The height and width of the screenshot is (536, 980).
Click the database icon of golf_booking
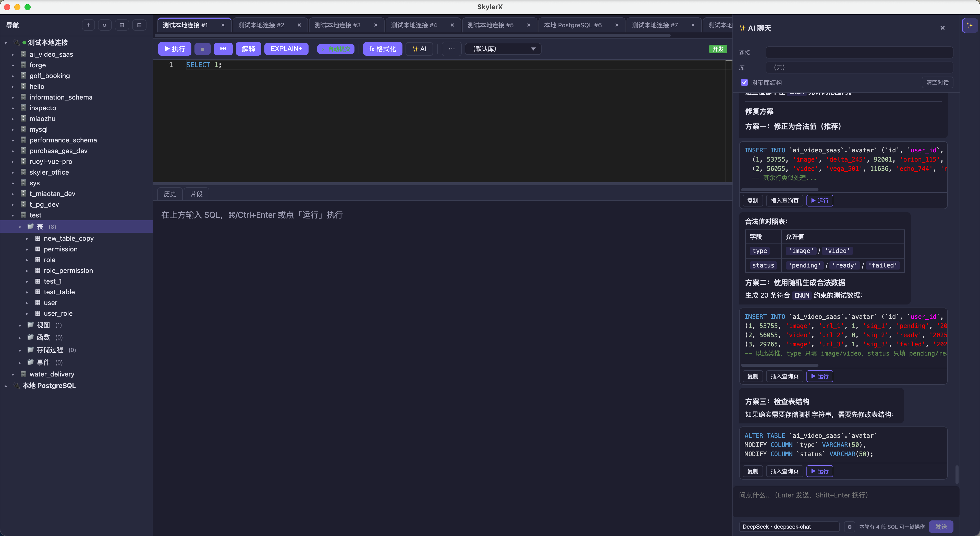pos(23,75)
